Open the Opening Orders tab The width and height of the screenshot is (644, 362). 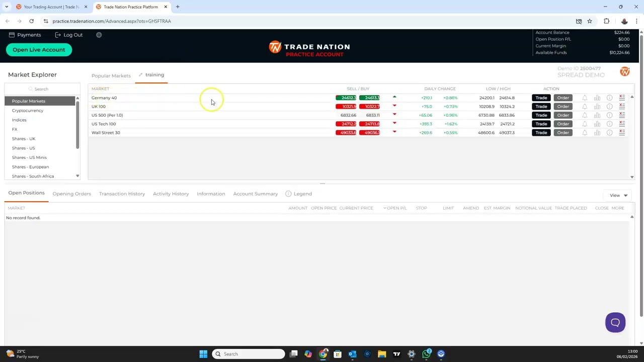tap(72, 194)
